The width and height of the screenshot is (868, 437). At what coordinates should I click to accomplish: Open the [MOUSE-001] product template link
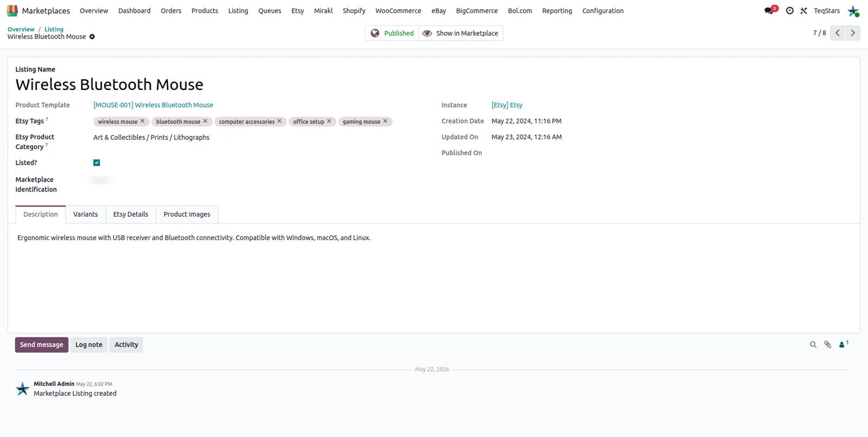click(x=153, y=105)
